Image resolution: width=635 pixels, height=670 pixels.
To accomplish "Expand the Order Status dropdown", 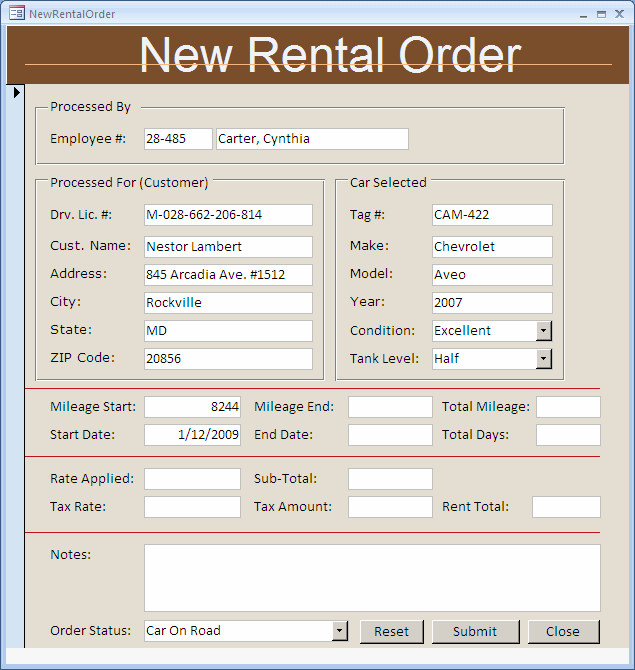I will point(340,631).
